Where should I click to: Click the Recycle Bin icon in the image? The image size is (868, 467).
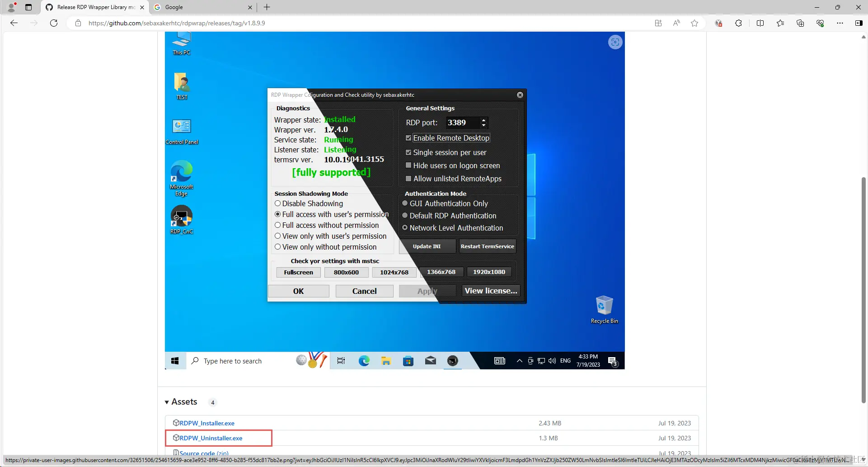pos(604,310)
